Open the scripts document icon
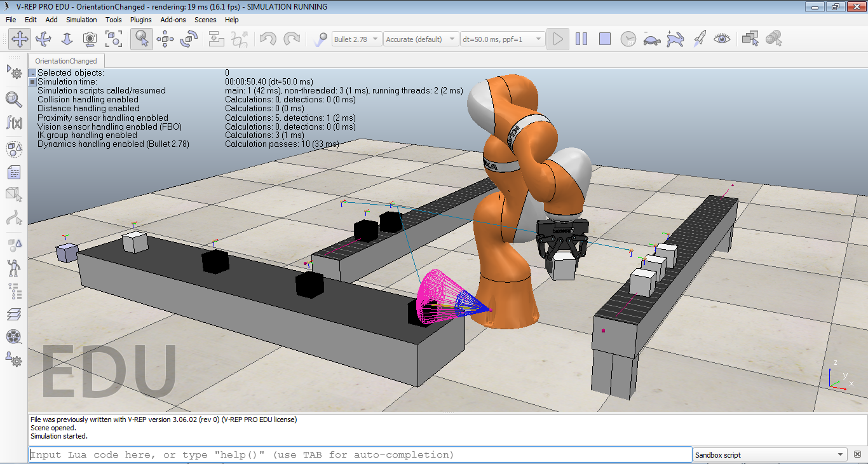Screen dimensions: 868x464 pos(14,172)
